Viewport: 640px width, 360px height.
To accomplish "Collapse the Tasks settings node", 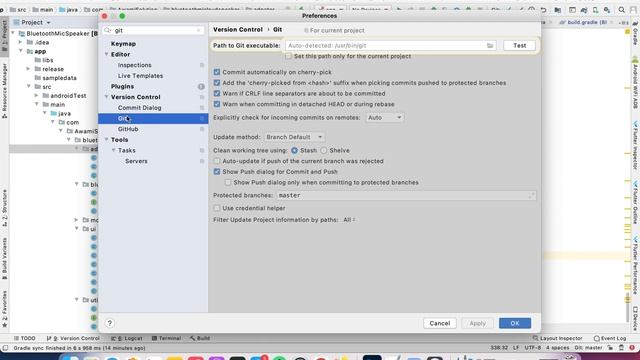I will (x=113, y=151).
